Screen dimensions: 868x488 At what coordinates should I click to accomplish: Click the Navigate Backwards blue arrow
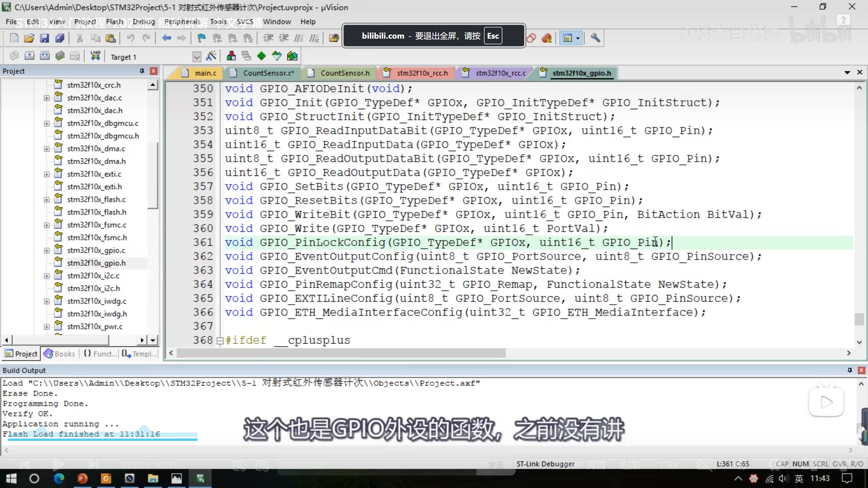coord(166,38)
